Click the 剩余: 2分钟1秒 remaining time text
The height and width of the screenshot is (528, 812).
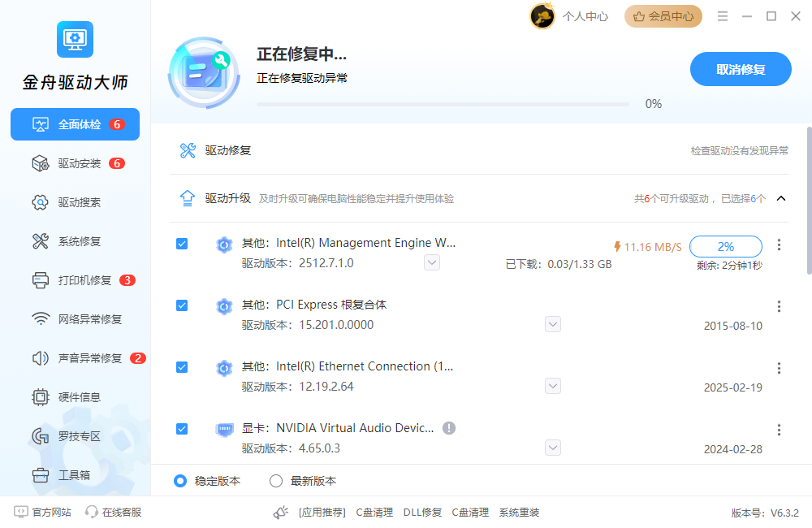click(x=729, y=266)
